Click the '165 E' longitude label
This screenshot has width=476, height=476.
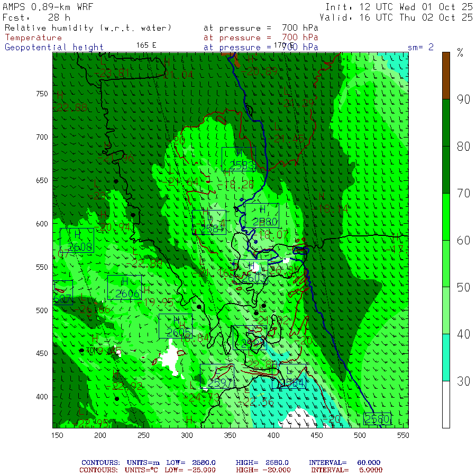coord(147,45)
